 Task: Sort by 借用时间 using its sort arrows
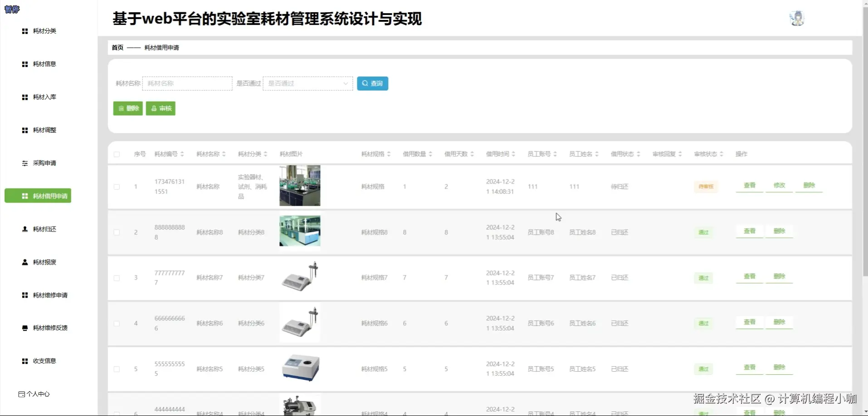[513, 154]
